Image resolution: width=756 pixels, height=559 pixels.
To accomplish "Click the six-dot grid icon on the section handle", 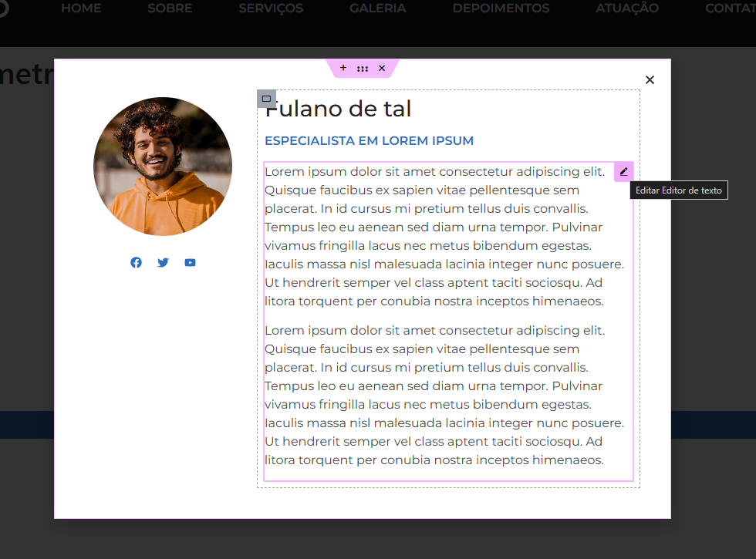I will tap(363, 69).
